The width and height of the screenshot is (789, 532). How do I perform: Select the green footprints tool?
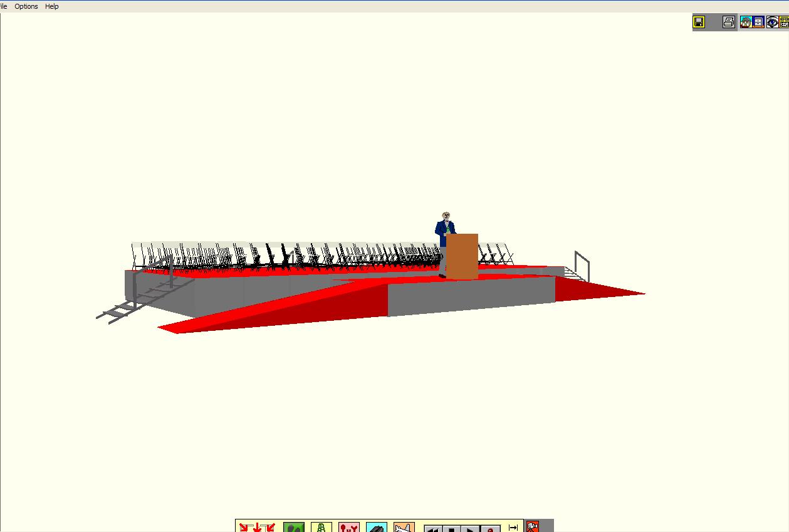pos(293,527)
